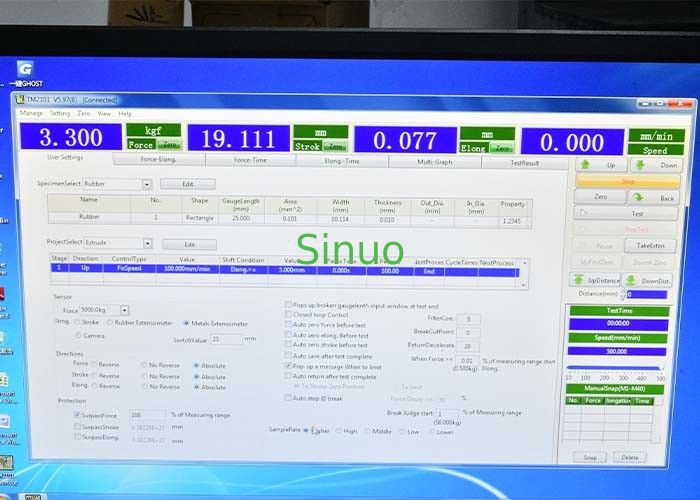Expand the ProjectSelect Extrude dropdown
700x500 pixels.
[x=147, y=243]
